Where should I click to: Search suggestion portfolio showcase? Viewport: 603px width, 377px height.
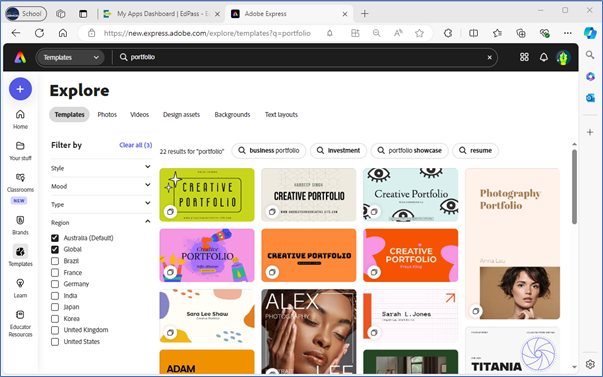click(410, 150)
